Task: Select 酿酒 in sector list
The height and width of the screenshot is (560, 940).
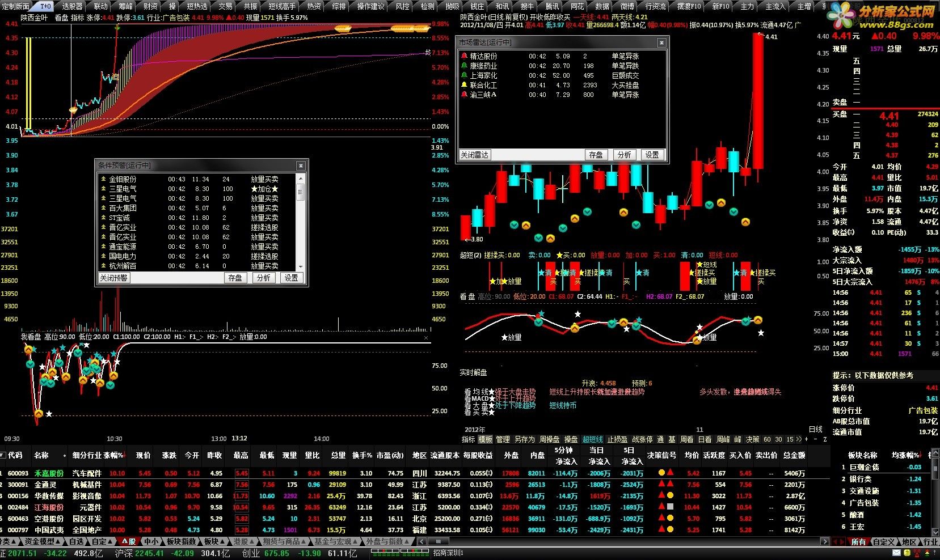Action: tap(857, 515)
